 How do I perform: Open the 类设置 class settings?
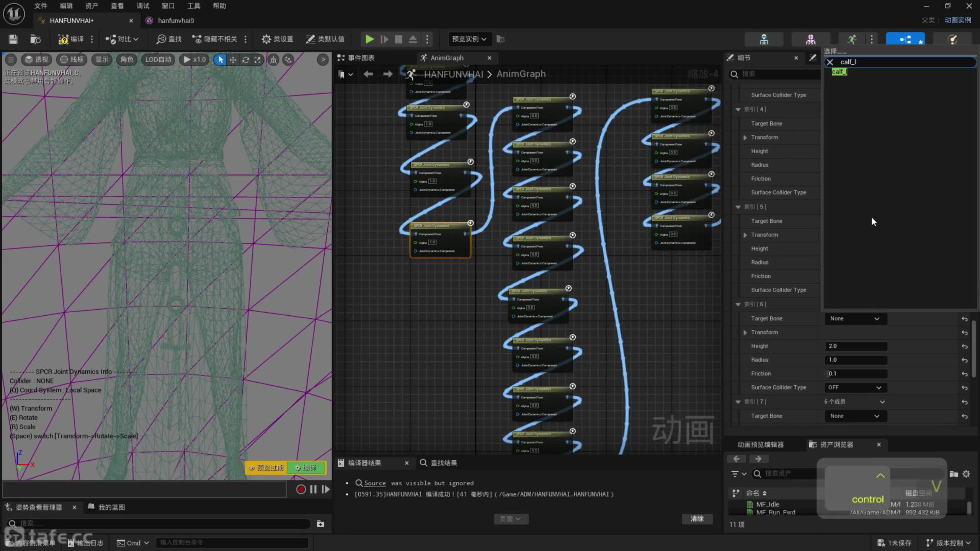click(x=278, y=39)
